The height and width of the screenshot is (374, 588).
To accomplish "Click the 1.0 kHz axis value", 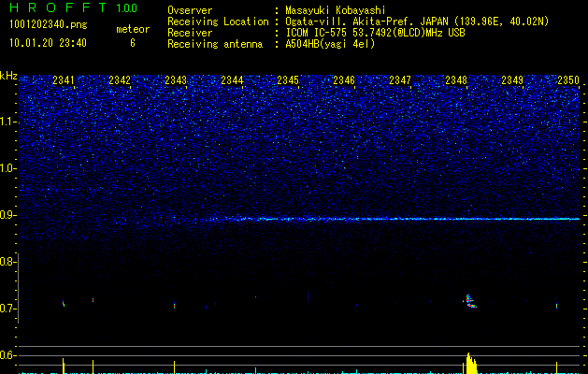I will click(x=7, y=168).
